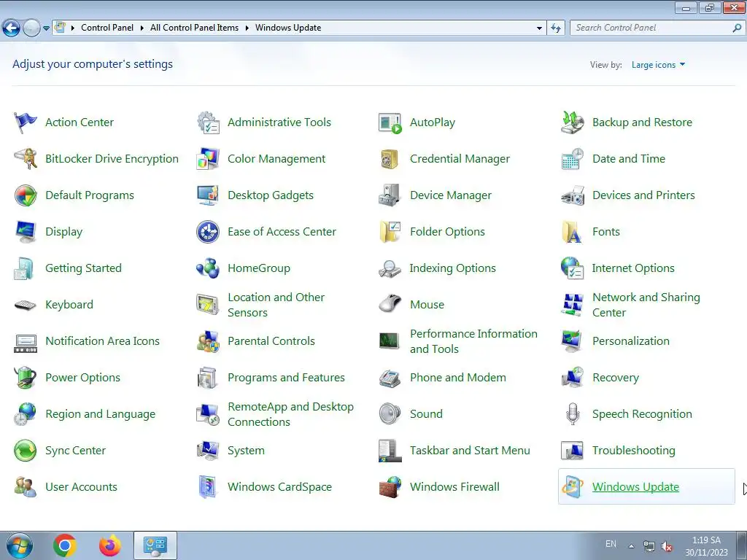This screenshot has width=747, height=560.
Task: Click Region and Language link
Action: tap(100, 414)
